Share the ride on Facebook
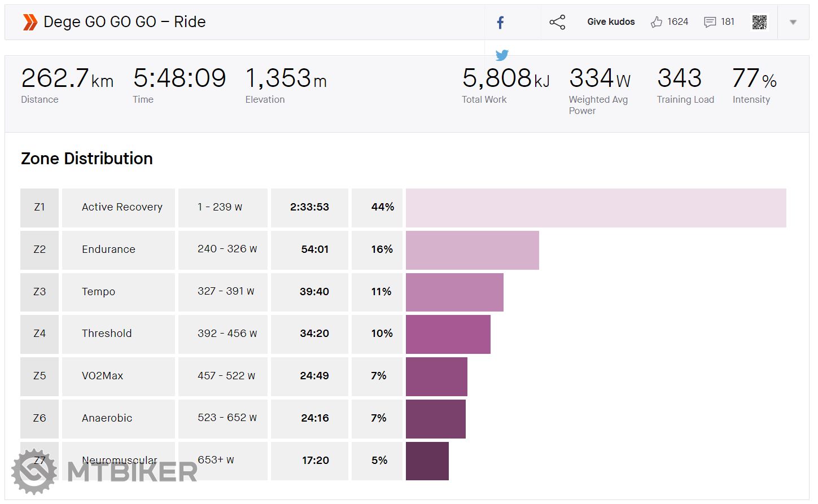818x504 pixels. [500, 23]
